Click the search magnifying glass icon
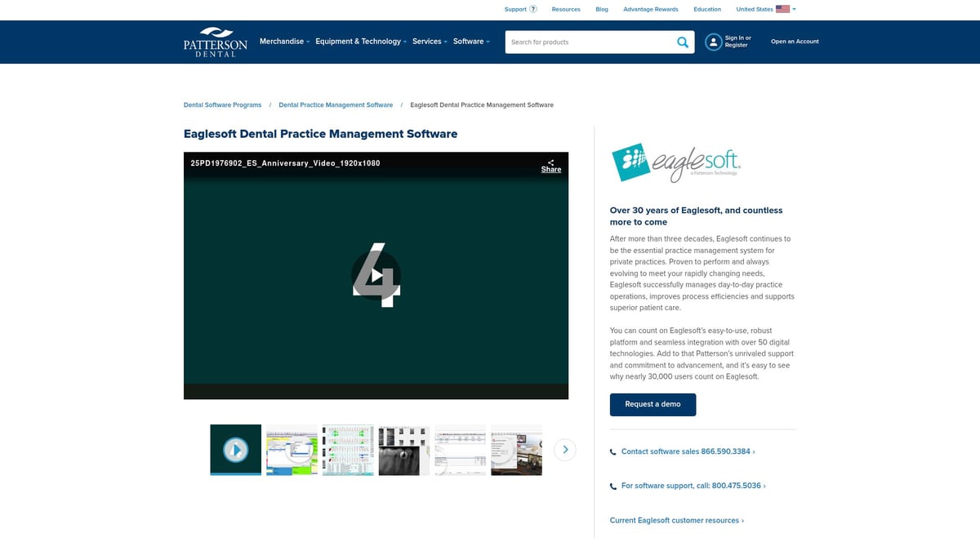This screenshot has height=551, width=980. coord(683,42)
